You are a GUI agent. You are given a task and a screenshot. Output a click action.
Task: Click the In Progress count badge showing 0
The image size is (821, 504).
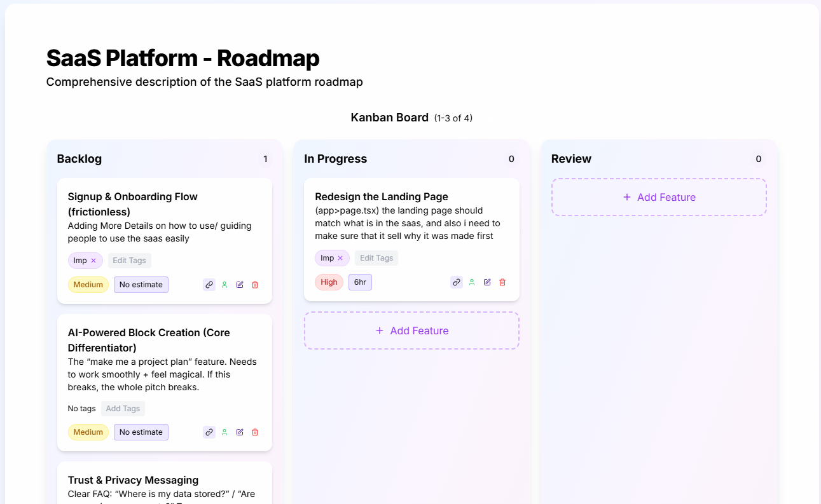[511, 159]
